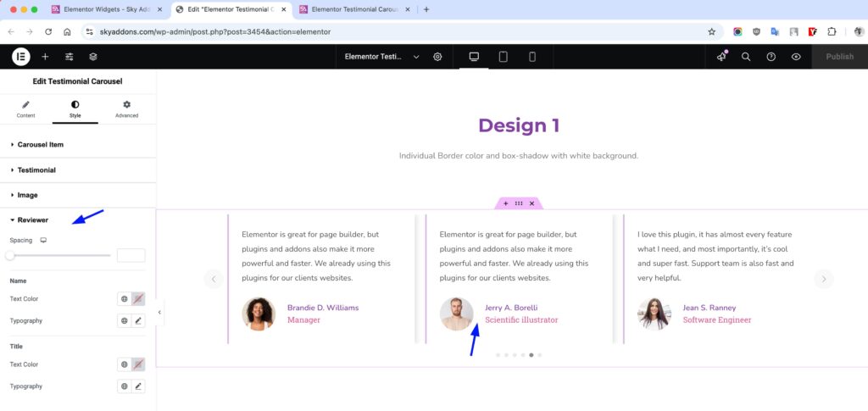Open the Name Text Color global icon
This screenshot has width=868, height=411.
[124, 298]
